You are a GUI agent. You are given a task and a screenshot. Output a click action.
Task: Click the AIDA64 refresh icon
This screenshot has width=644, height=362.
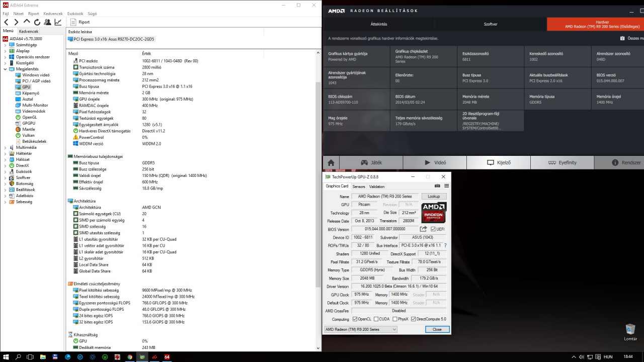(37, 22)
